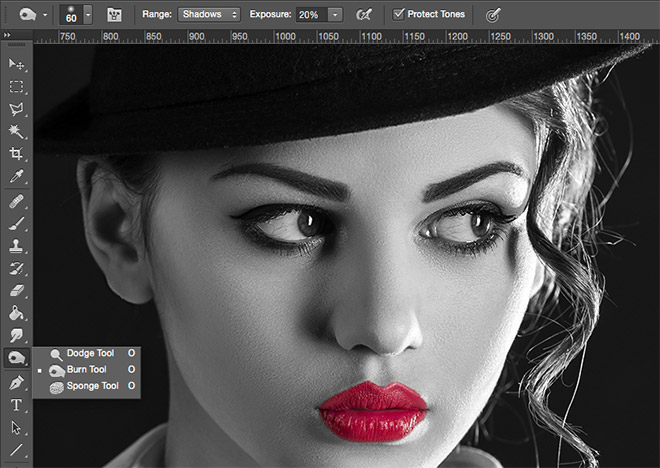Toggle tablet pressure controls brush size

492,14
